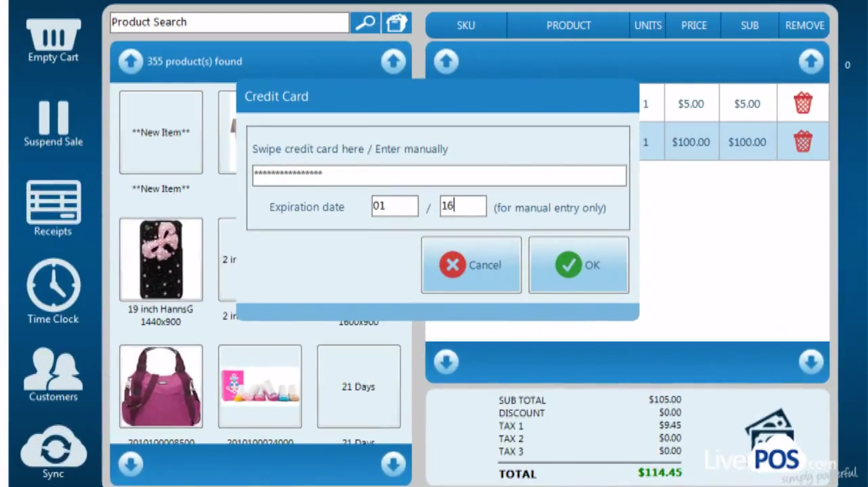Open the Receipts panel
Image resolution: width=868 pixels, height=487 pixels.
53,203
